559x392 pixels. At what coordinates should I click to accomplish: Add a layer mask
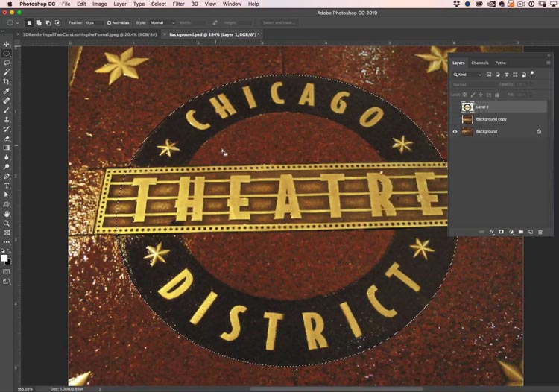click(501, 232)
